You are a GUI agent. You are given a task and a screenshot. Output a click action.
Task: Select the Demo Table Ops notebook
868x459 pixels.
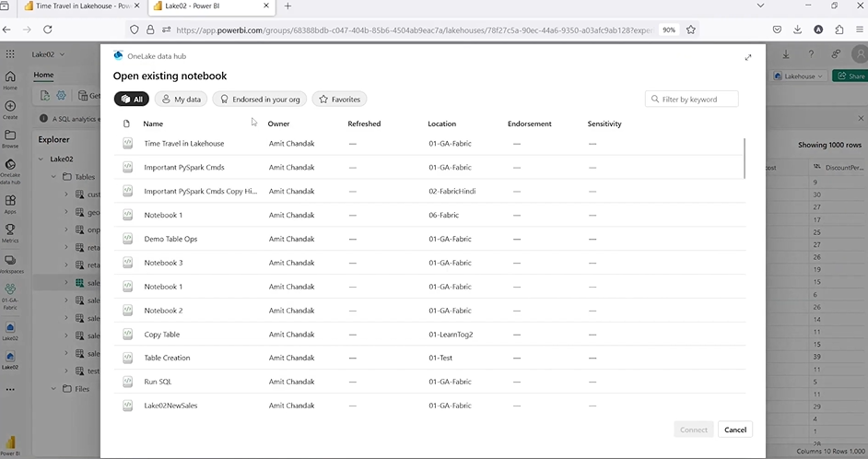pos(429,239)
